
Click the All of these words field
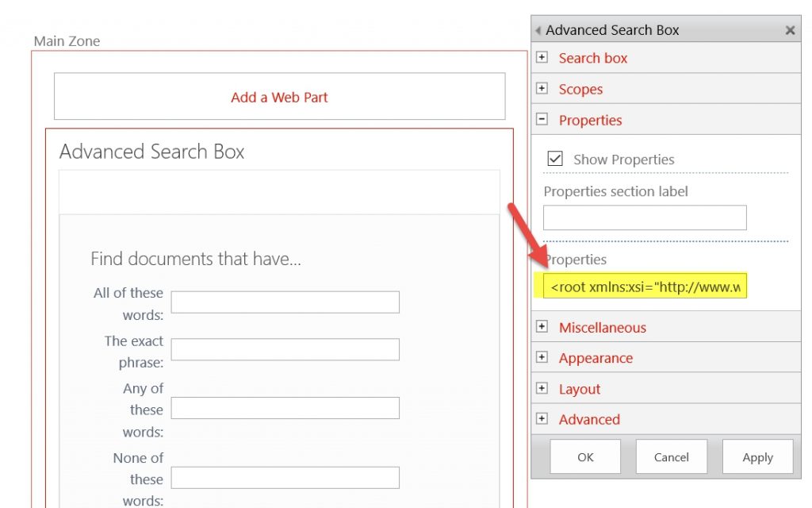[x=285, y=302]
